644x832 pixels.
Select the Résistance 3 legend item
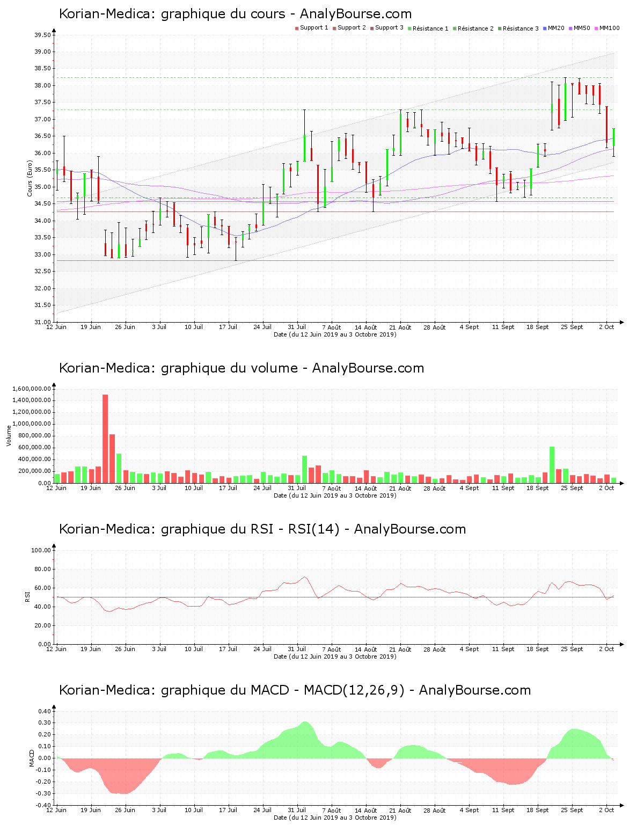click(x=518, y=28)
